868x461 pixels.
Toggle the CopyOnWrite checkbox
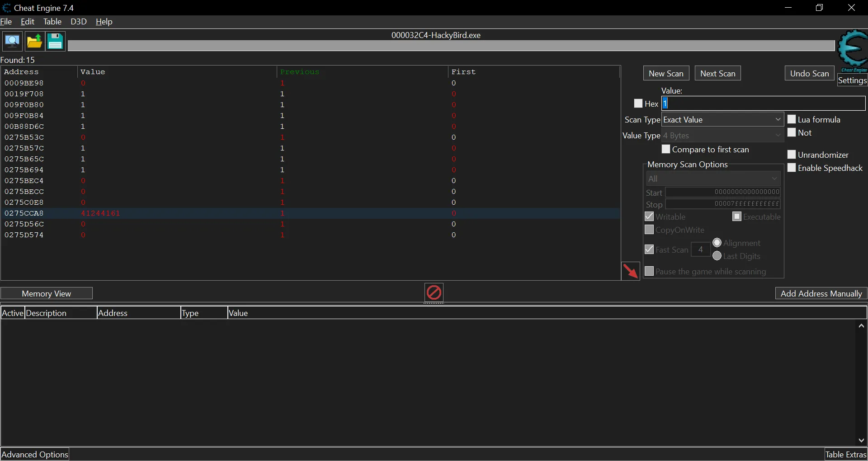(x=649, y=230)
